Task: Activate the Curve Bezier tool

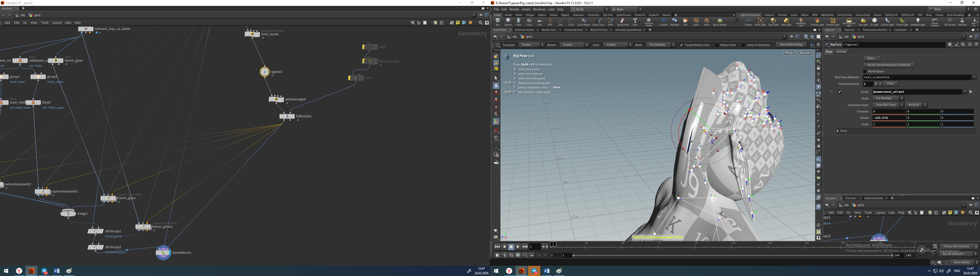Action: point(584,22)
